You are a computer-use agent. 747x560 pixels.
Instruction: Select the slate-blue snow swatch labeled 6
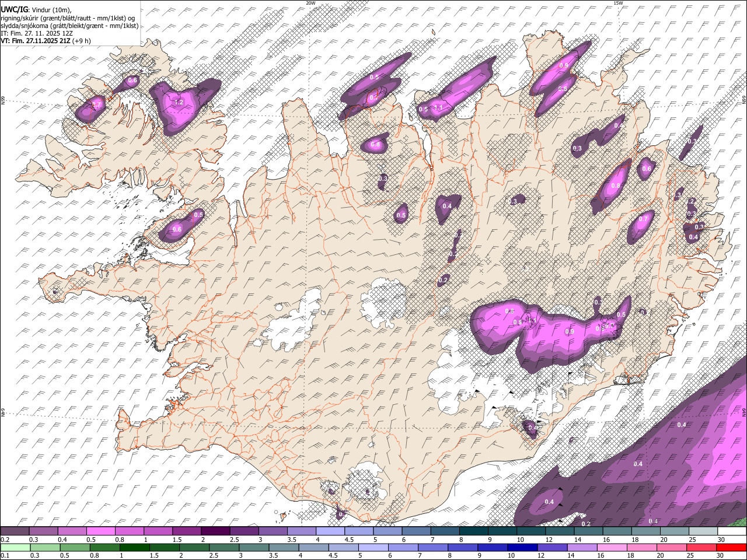(x=416, y=531)
